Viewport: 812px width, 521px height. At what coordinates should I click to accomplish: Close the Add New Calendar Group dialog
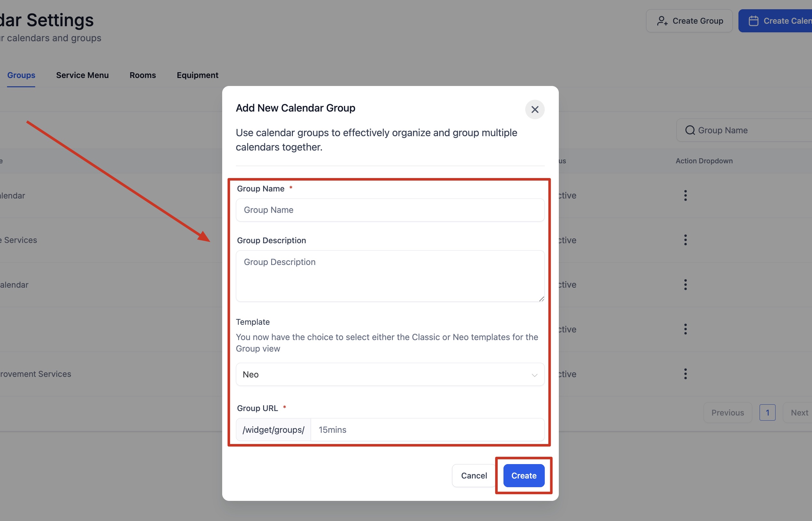tap(535, 110)
